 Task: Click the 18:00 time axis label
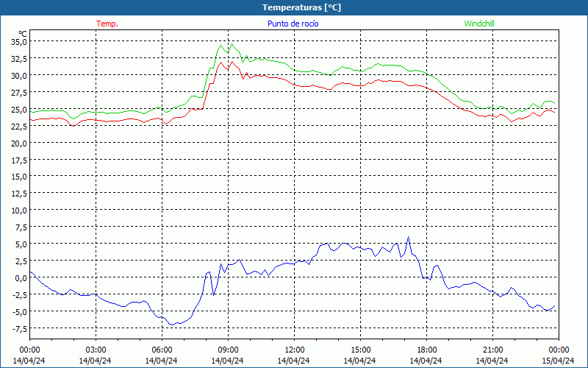(x=427, y=350)
